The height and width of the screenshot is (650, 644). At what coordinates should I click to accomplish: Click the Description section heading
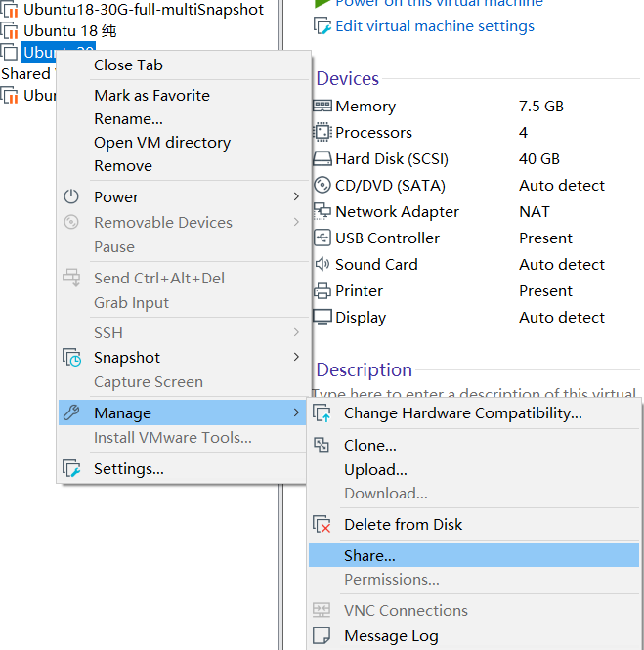point(364,369)
